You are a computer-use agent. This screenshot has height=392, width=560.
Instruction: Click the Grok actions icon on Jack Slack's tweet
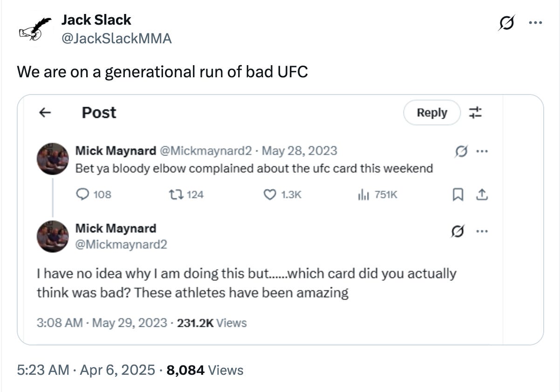pos(505,22)
